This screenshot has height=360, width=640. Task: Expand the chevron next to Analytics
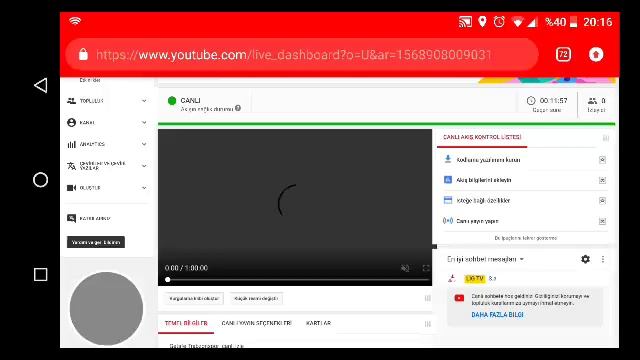click(144, 144)
